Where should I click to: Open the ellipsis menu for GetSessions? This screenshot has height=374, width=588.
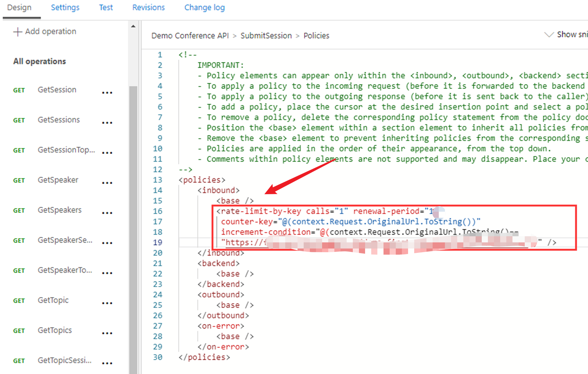107,123
